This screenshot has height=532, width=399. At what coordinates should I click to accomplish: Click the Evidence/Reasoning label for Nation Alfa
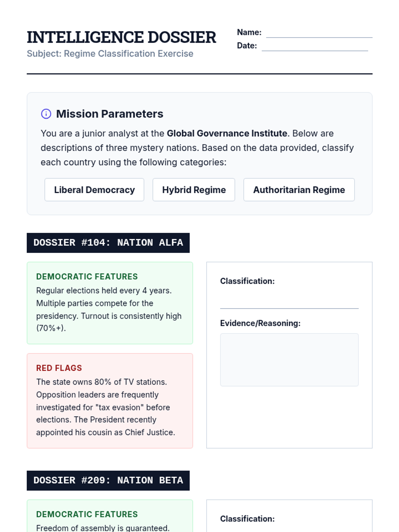pyautogui.click(x=260, y=323)
